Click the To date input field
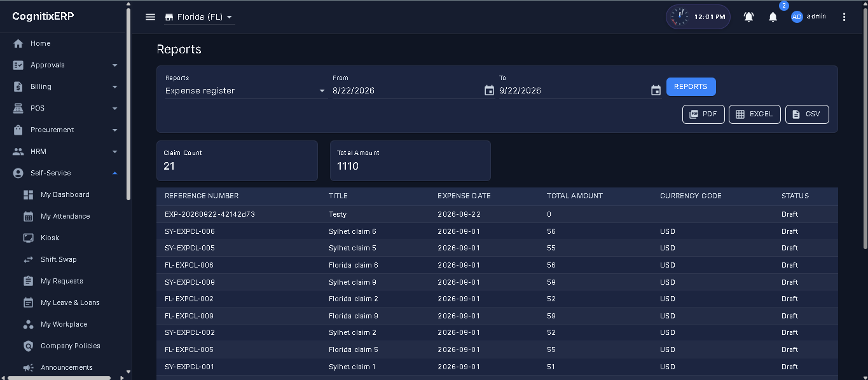 click(x=574, y=90)
